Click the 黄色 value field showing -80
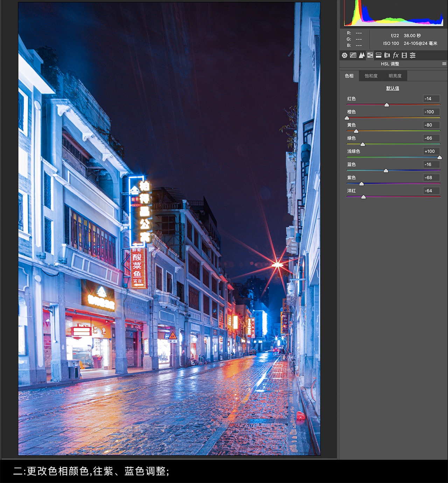The width and height of the screenshot is (448, 483). tap(431, 125)
